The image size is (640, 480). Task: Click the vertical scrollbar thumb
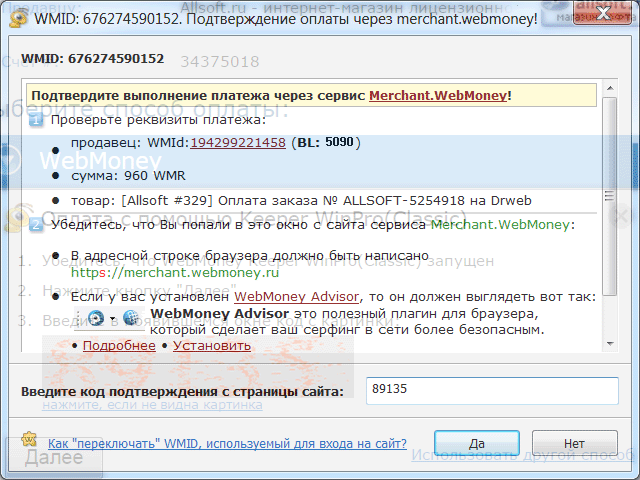point(610,196)
